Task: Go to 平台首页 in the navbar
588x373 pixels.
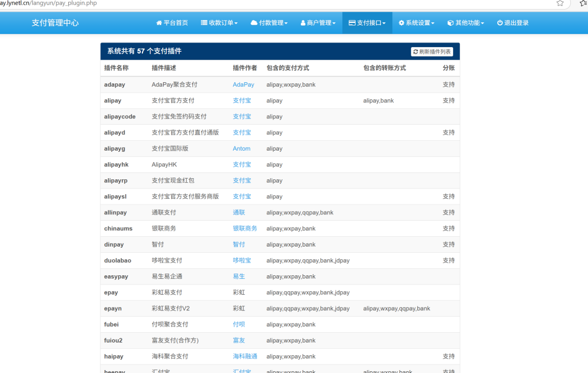Action: [x=172, y=23]
